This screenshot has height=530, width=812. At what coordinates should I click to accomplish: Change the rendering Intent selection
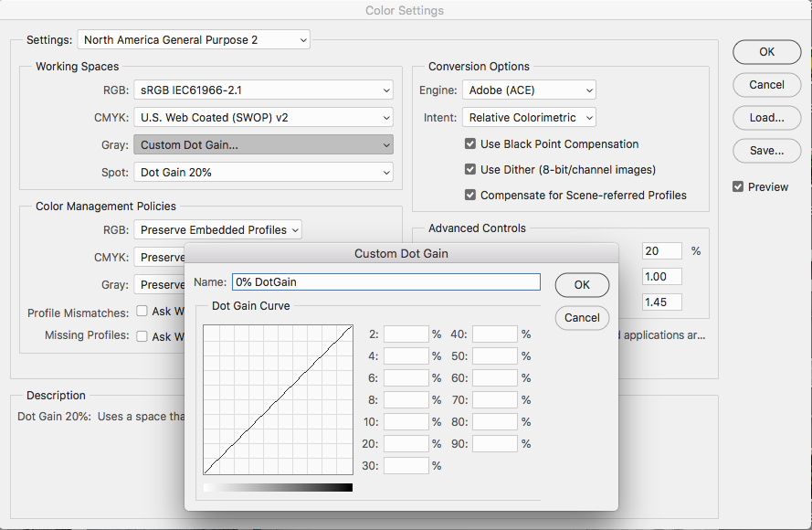coord(528,117)
